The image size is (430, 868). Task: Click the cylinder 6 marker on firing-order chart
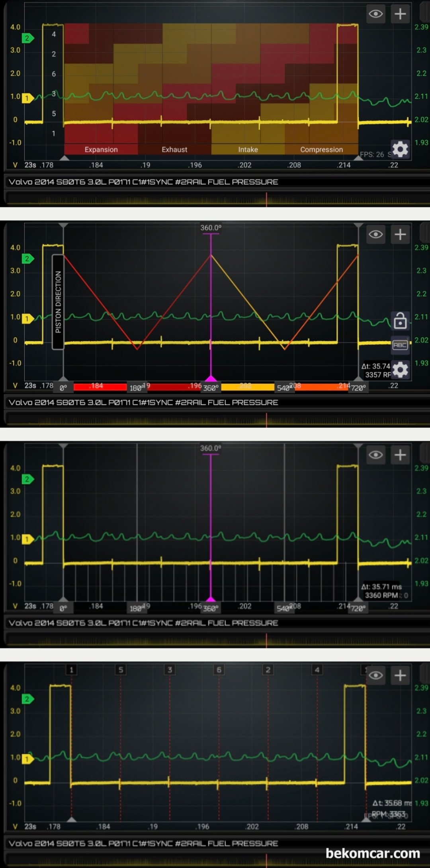click(x=219, y=670)
